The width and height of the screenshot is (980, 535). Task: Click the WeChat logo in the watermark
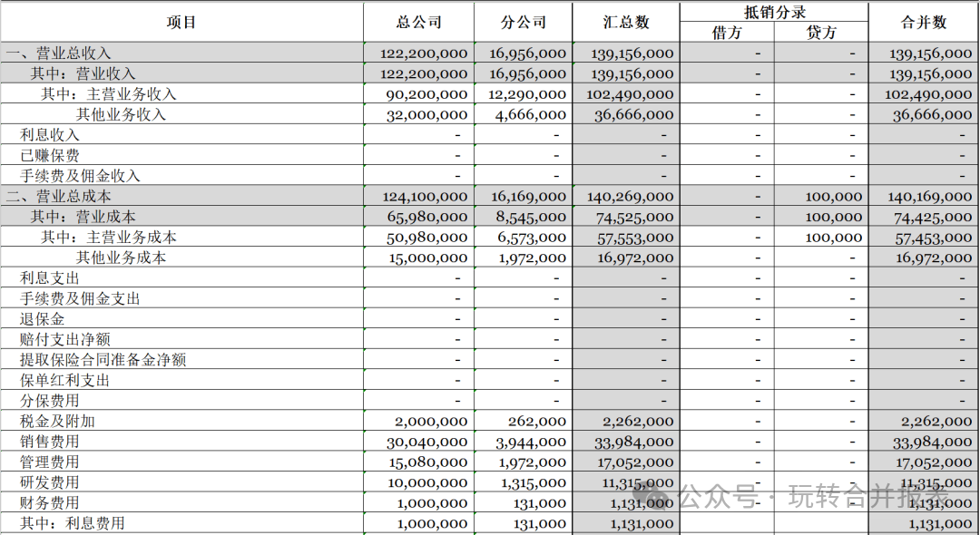coord(653,497)
